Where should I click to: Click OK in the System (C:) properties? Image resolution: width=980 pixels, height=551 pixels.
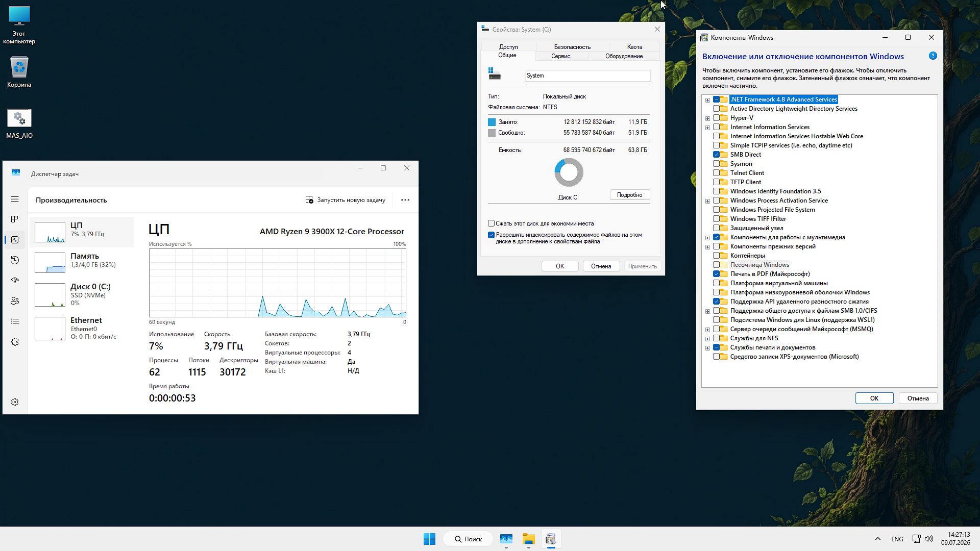click(560, 266)
